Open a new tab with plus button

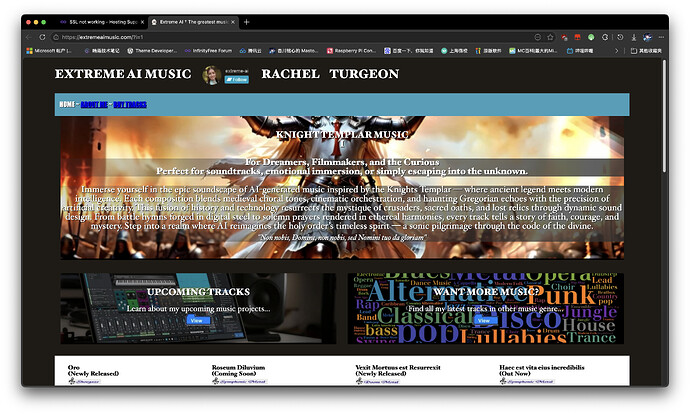(x=246, y=22)
